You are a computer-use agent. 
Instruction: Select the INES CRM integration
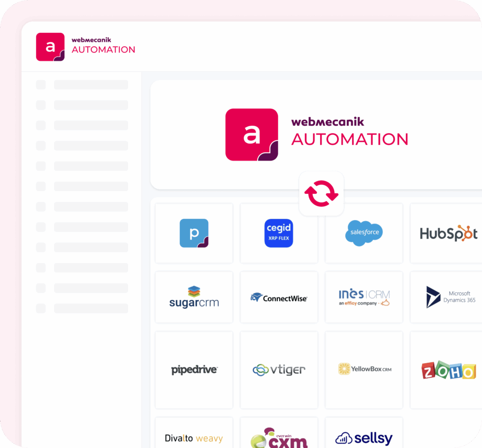click(x=364, y=297)
